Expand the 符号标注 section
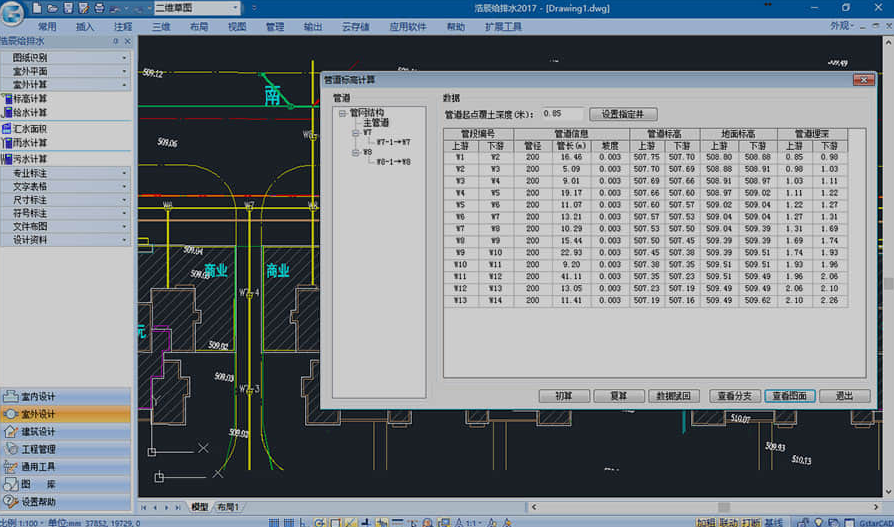This screenshot has height=527, width=894. click(66, 213)
